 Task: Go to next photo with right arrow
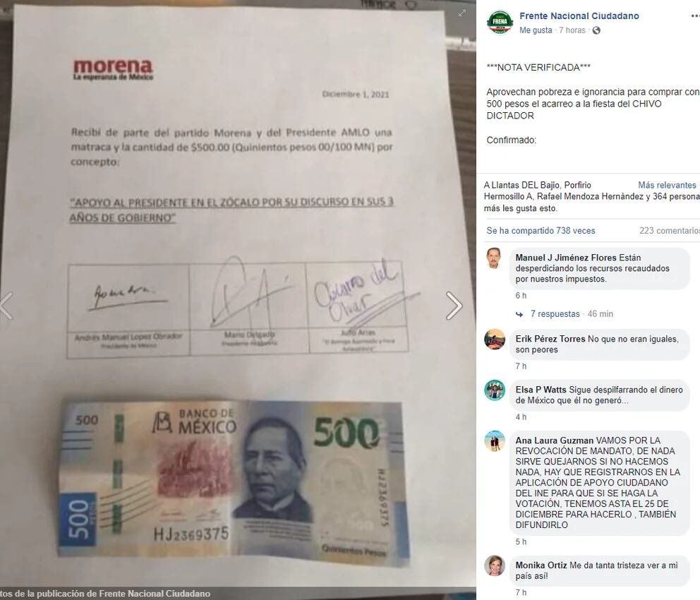pos(454,306)
